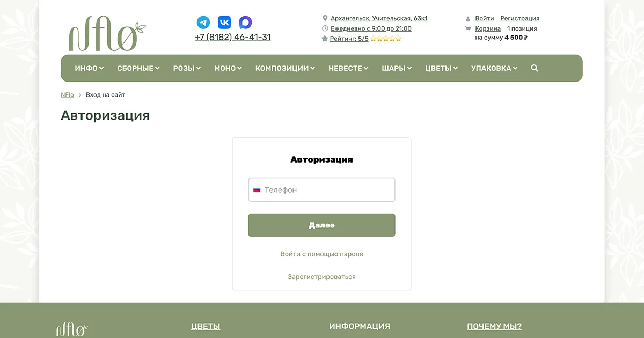Click the search magnifier icon in menu
This screenshot has width=644, height=338.
coord(535,68)
